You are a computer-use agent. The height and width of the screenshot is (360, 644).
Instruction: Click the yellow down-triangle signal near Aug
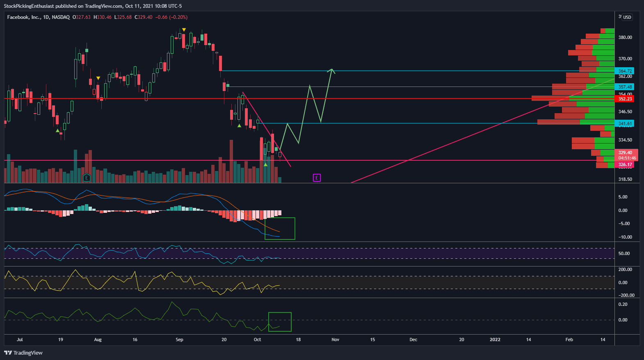[98, 78]
